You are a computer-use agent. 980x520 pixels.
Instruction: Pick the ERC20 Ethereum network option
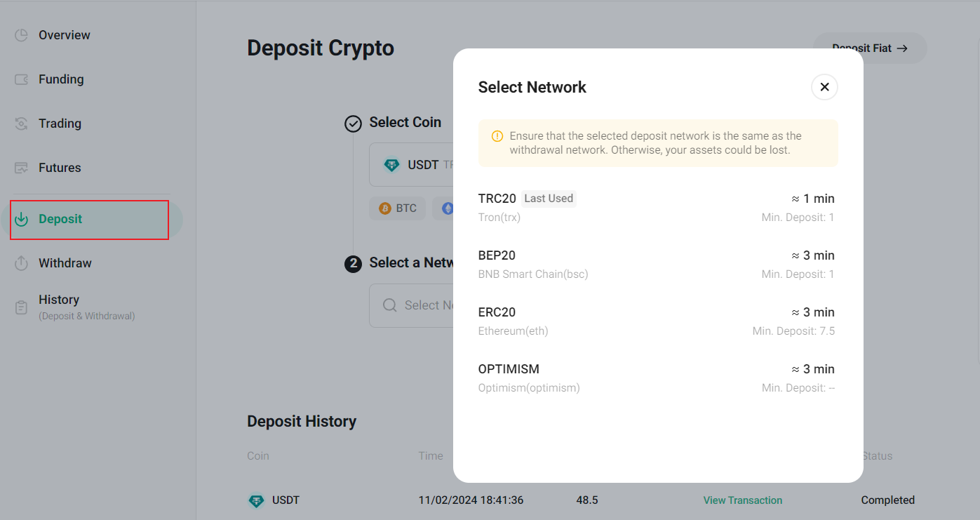(x=657, y=320)
